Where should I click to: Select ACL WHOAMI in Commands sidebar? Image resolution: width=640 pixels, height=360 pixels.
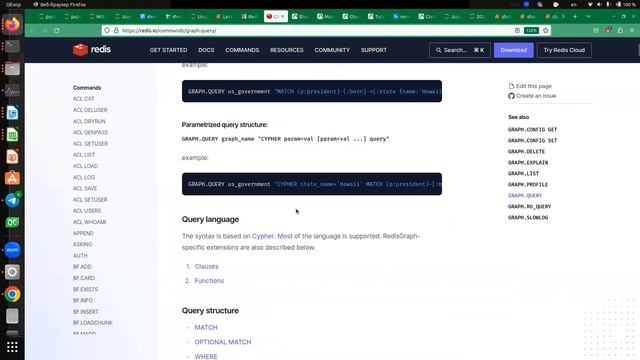click(89, 222)
